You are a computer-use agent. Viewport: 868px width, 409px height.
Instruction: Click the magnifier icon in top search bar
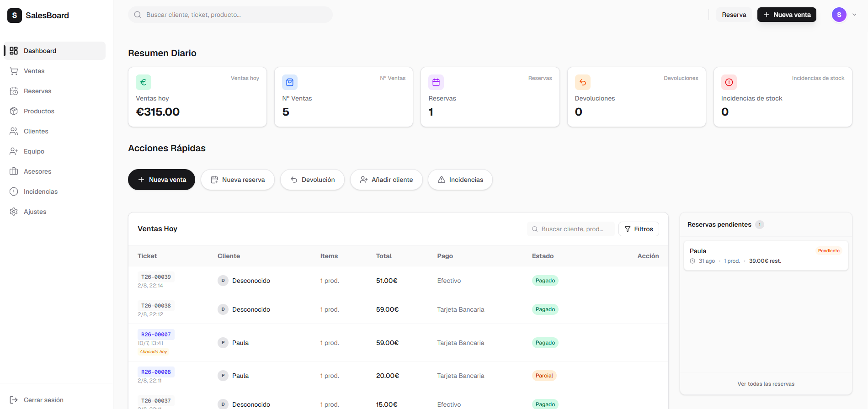click(138, 15)
